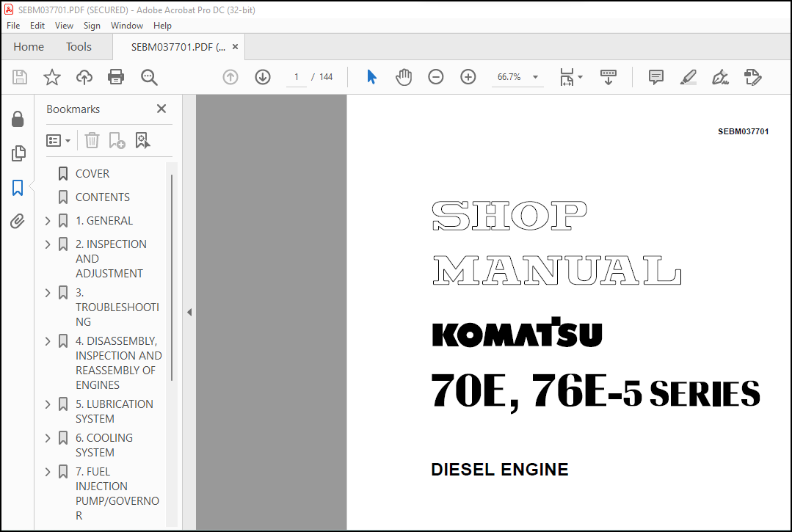Image resolution: width=792 pixels, height=532 pixels.
Task: Activate the Hand pan tool
Action: (x=404, y=77)
